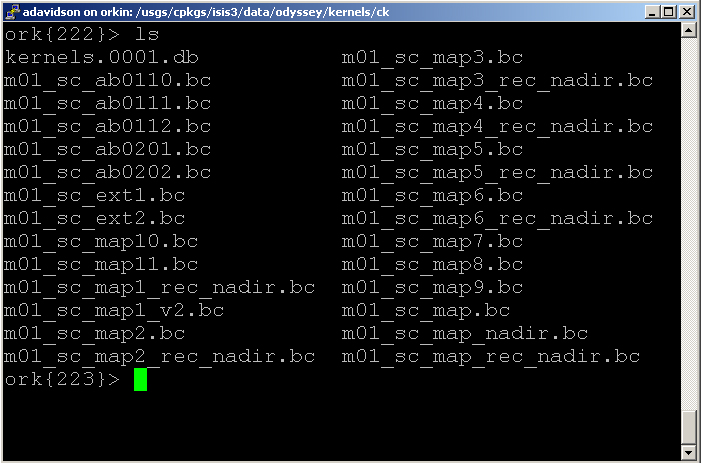Click the file m01_sc_map2_rec_nadir.bc
The height and width of the screenshot is (463, 701).
tap(160, 357)
